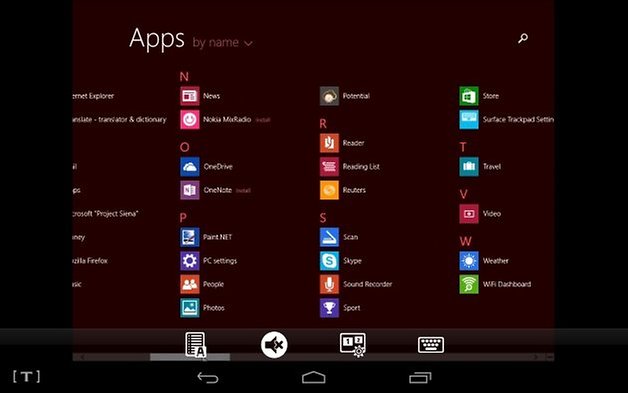Open the Scan app icon

(329, 237)
